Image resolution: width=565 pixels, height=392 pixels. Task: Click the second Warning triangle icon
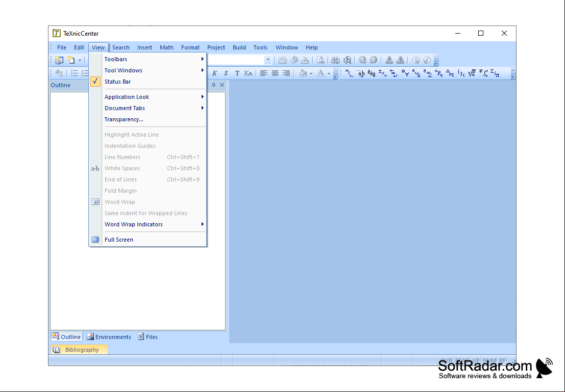point(400,60)
